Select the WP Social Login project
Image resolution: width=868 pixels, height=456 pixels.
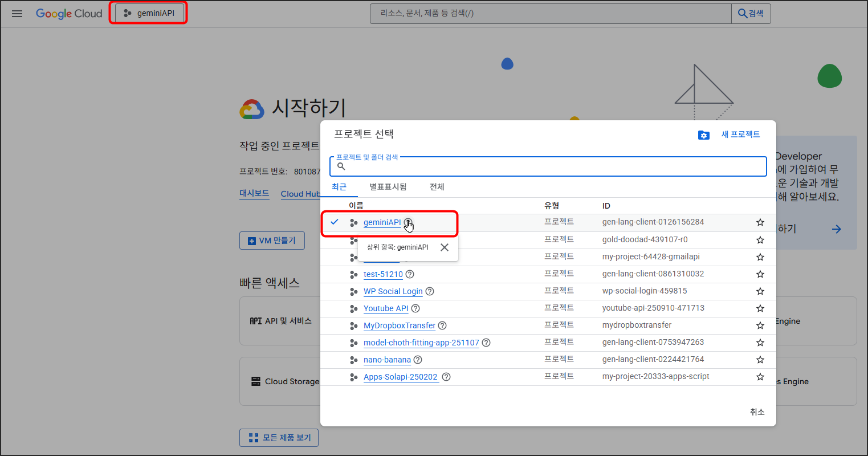[x=393, y=291]
